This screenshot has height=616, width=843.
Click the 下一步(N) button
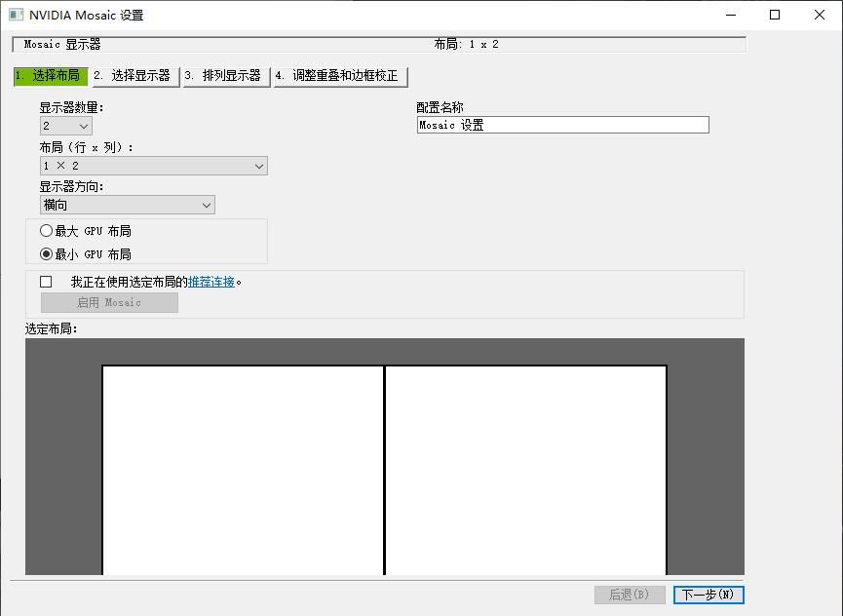coord(709,595)
